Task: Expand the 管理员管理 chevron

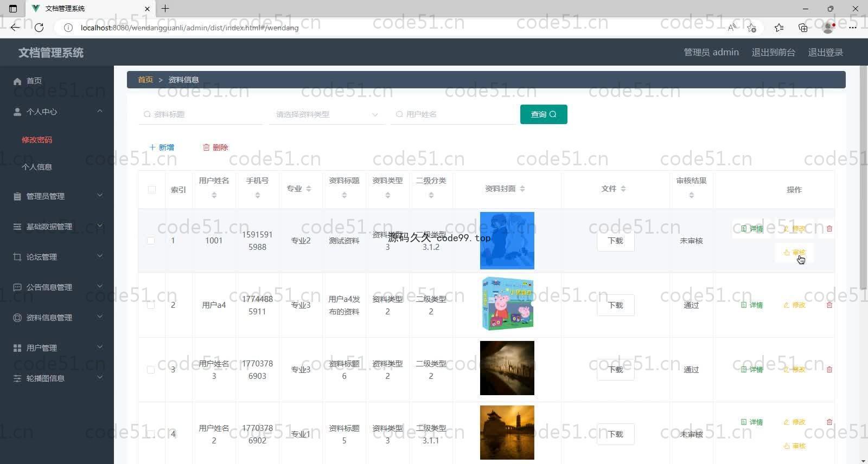Action: [100, 196]
